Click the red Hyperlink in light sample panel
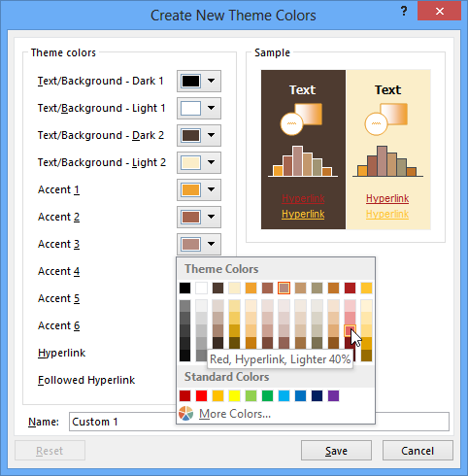The width and height of the screenshot is (468, 476). pos(387,198)
